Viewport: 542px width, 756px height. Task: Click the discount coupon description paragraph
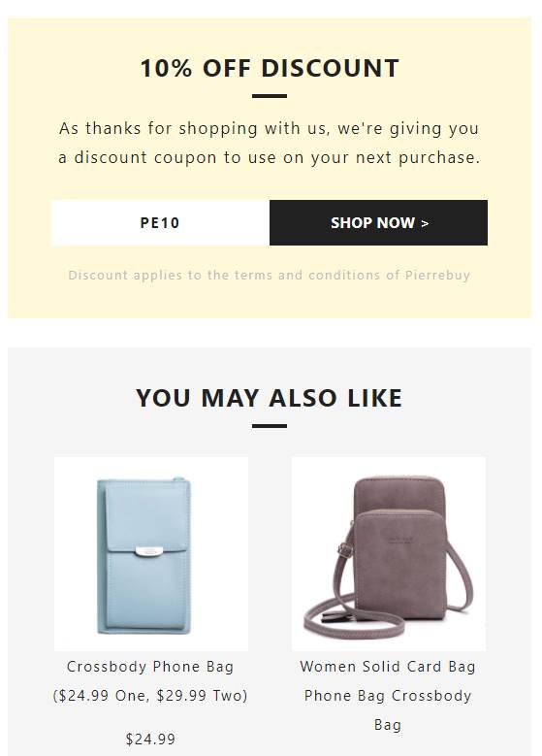(x=270, y=143)
